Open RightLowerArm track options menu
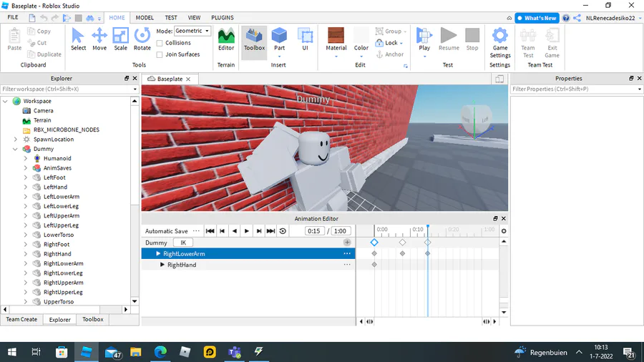The width and height of the screenshot is (644, 362). (x=347, y=254)
